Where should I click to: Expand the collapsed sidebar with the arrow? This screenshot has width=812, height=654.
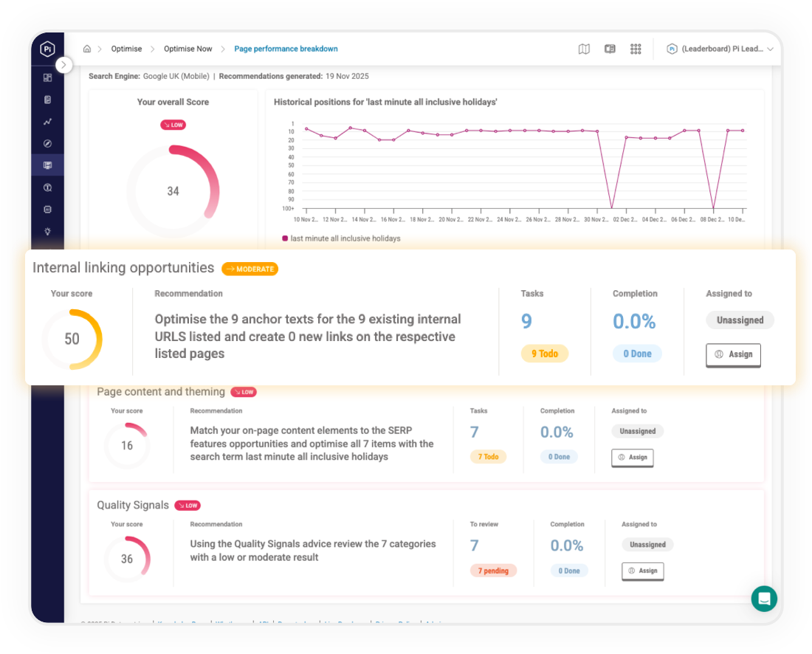(x=64, y=65)
